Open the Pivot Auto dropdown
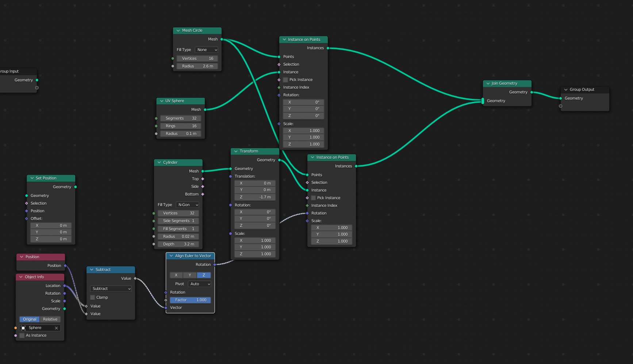The width and height of the screenshot is (633, 364). click(200, 284)
